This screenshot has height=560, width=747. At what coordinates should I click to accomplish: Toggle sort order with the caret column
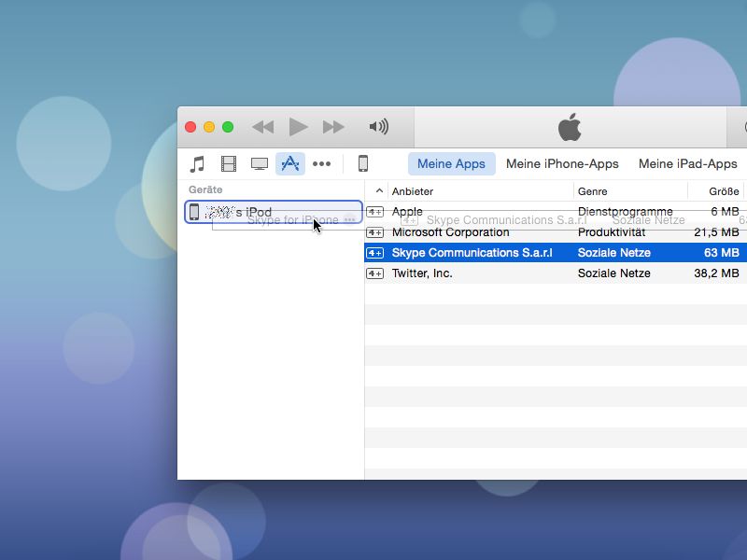[x=379, y=191]
